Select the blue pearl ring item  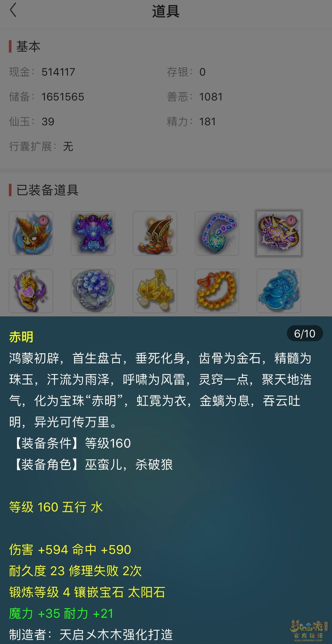tap(93, 291)
